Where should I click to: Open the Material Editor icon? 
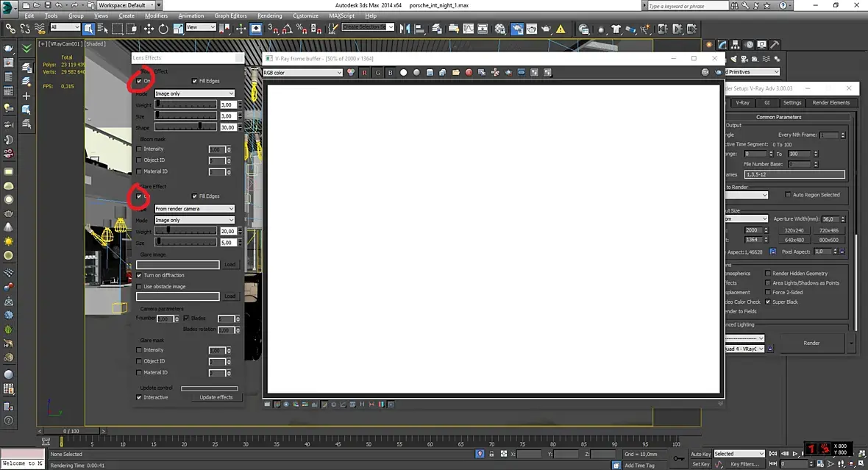click(x=500, y=29)
